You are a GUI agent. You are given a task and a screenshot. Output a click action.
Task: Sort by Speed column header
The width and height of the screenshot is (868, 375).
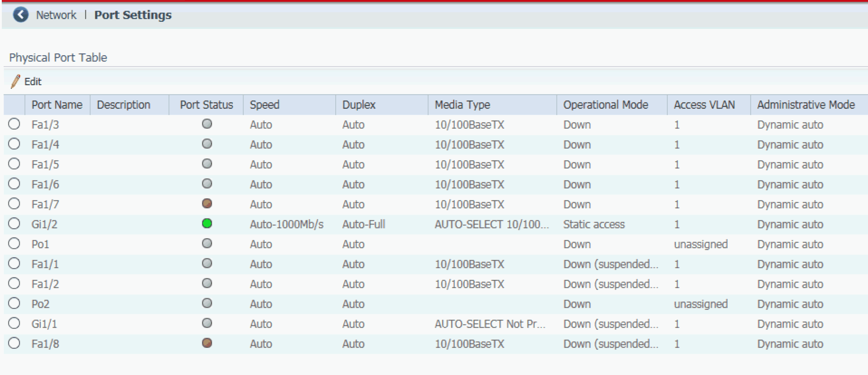(x=265, y=105)
